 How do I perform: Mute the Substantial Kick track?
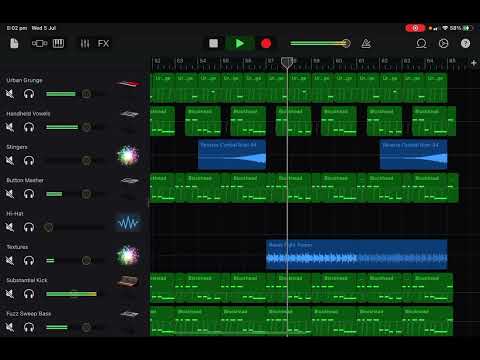[x=10, y=294]
